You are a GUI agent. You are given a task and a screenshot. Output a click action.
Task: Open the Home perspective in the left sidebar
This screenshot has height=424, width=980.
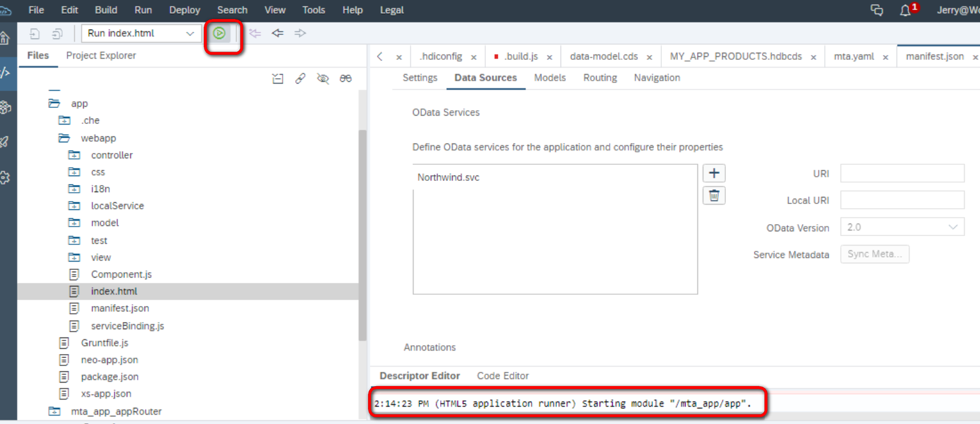pyautogui.click(x=5, y=39)
